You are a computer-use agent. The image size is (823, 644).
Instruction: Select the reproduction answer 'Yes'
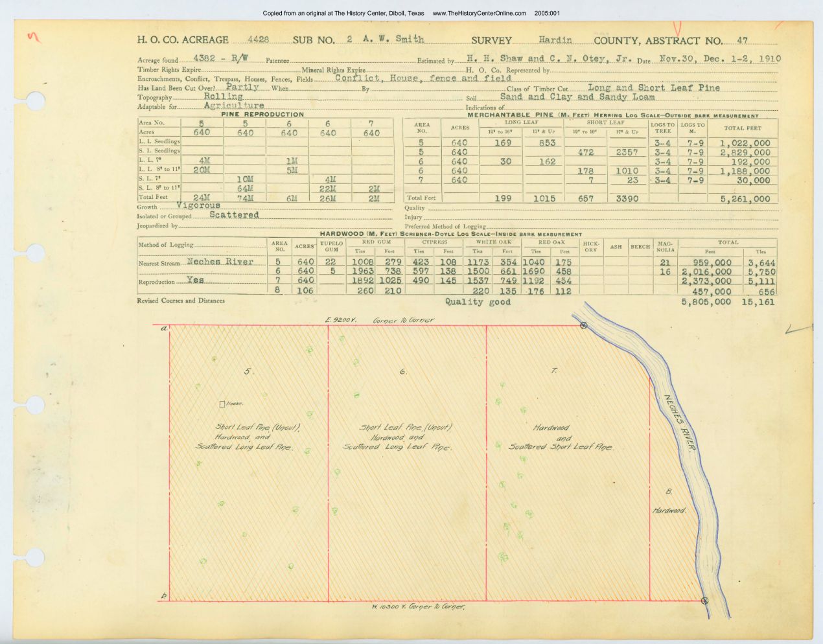point(195,281)
